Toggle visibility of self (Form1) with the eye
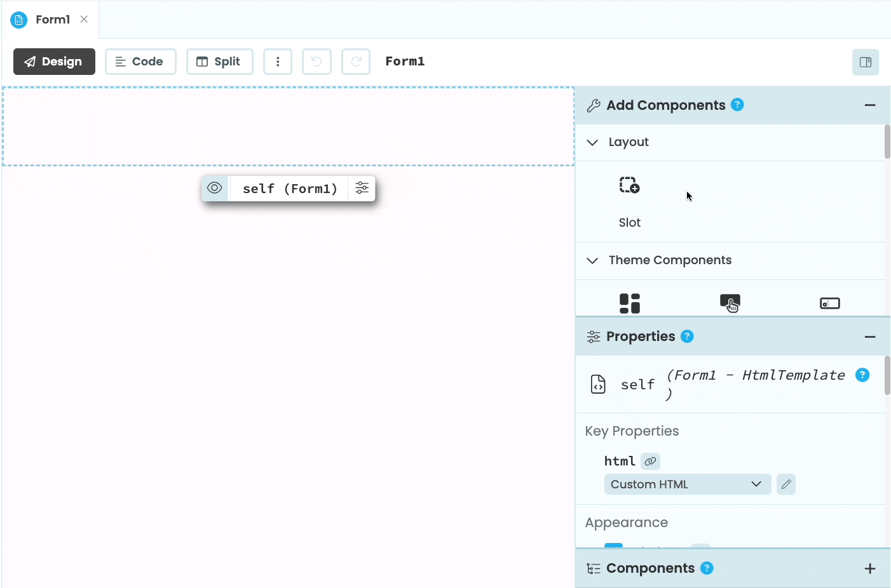The image size is (891, 588). 214,188
